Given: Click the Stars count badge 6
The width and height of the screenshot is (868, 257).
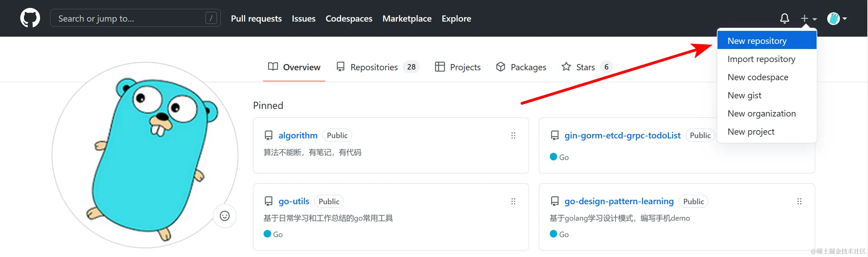Looking at the screenshot, I should coord(606,67).
